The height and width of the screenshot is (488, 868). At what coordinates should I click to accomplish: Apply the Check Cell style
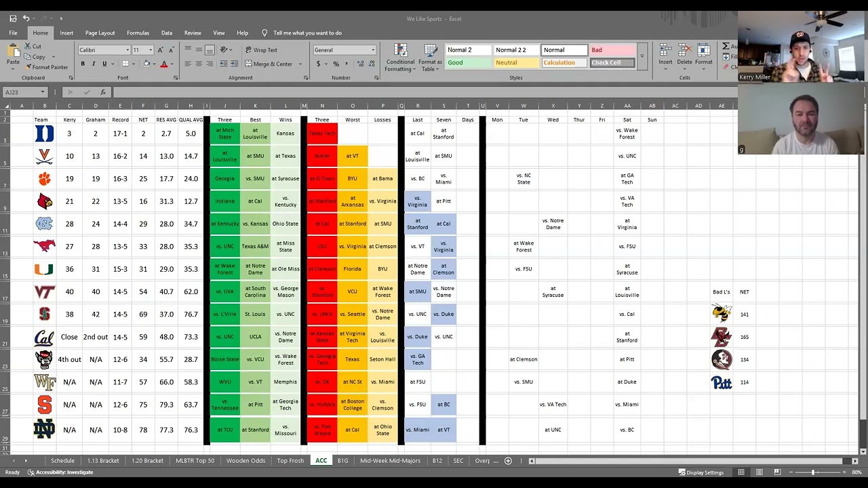coord(612,62)
